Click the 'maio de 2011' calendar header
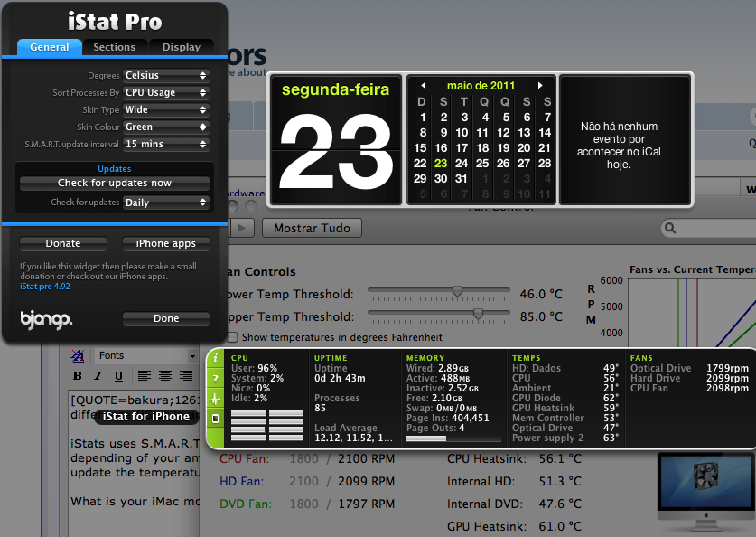 point(481,86)
